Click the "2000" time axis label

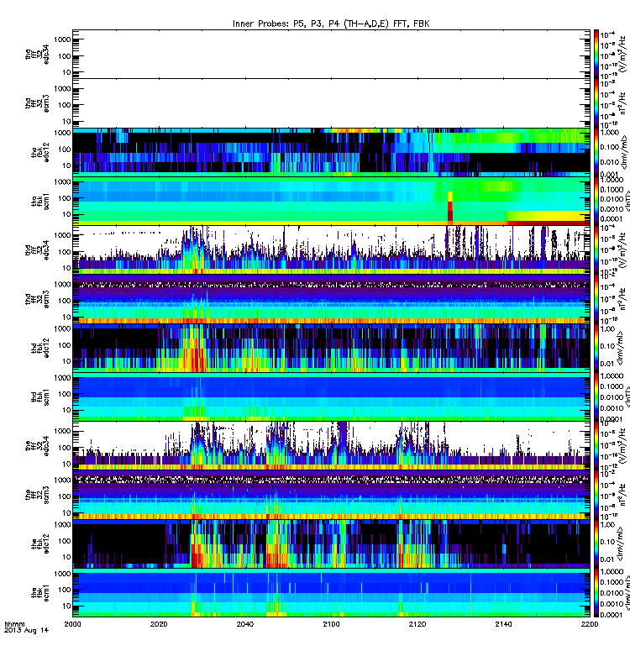tap(72, 624)
